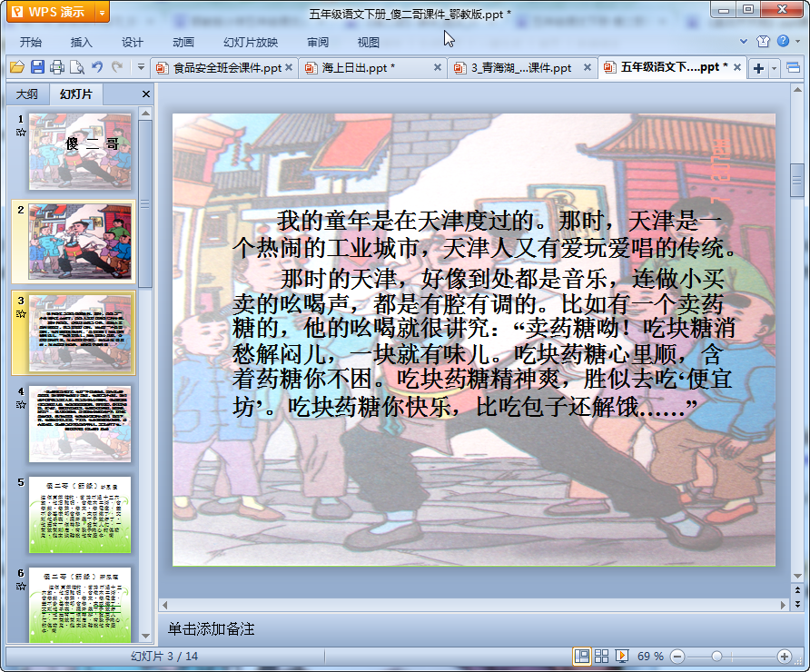This screenshot has height=672, width=810.
Task: Click animation star icon under slide 6
Action: [21, 586]
